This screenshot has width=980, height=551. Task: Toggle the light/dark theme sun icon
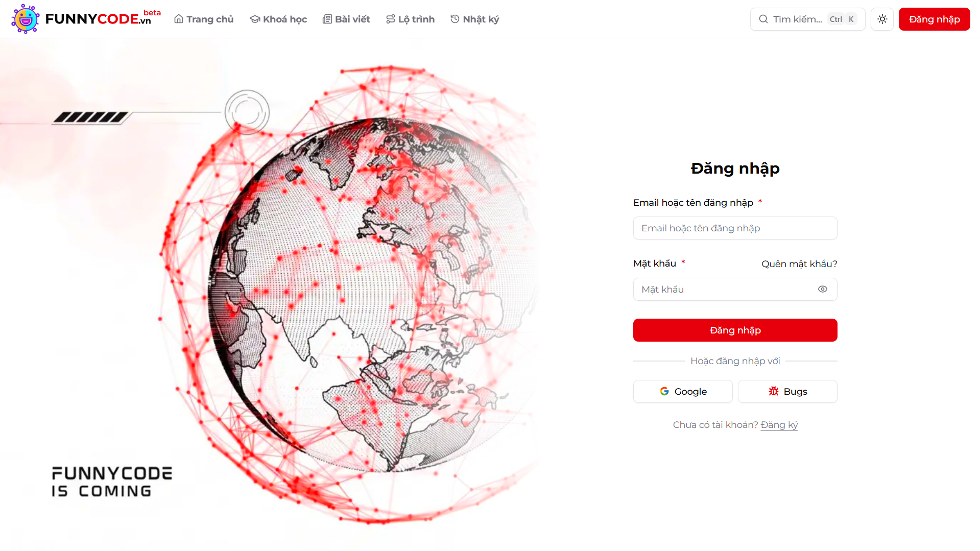coord(882,19)
